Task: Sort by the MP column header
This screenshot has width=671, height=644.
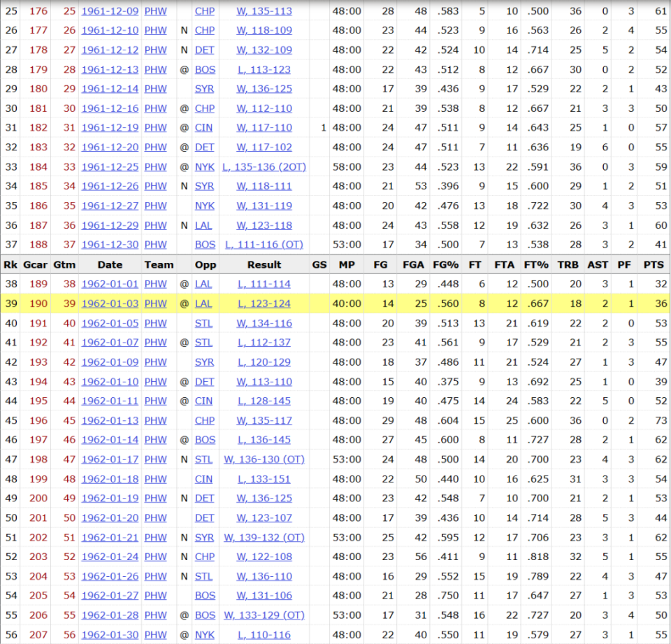Action: pos(347,264)
